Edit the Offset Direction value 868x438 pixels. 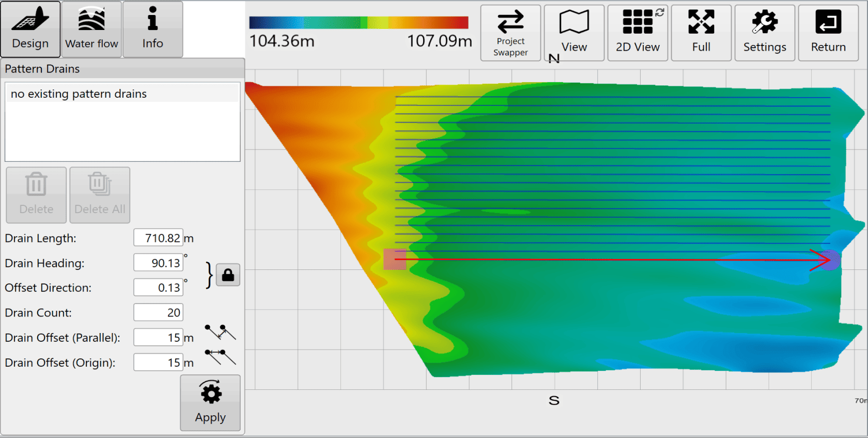click(x=158, y=288)
